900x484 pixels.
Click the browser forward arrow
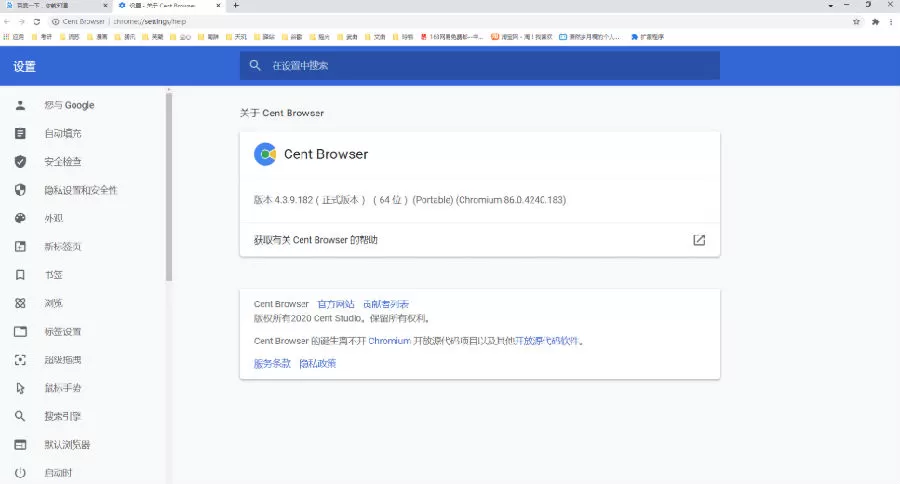[x=22, y=22]
